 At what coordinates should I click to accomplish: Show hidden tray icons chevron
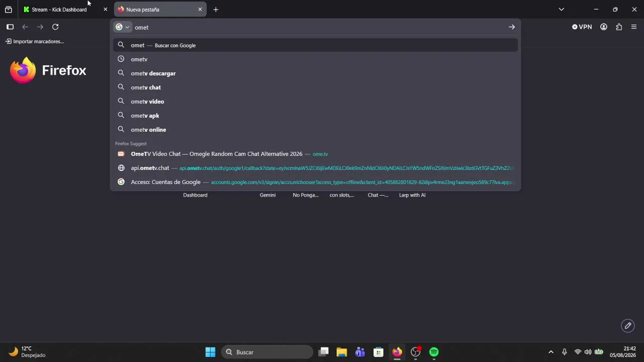pos(551,352)
